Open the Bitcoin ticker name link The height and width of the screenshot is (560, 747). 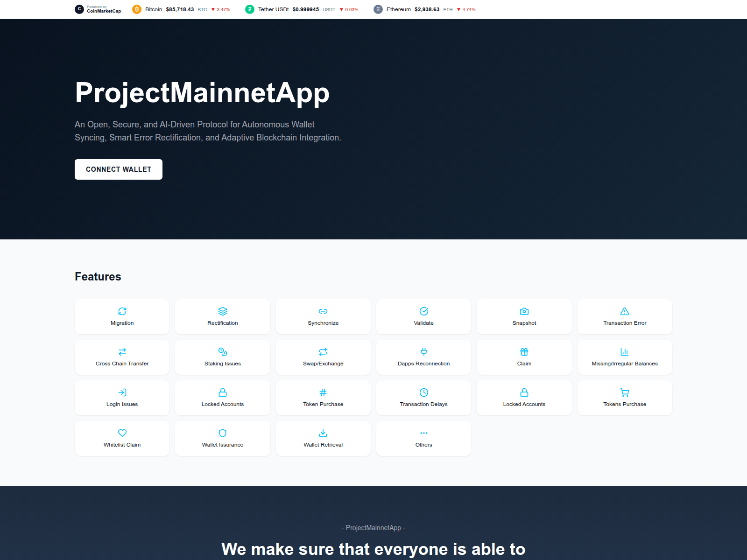154,9
